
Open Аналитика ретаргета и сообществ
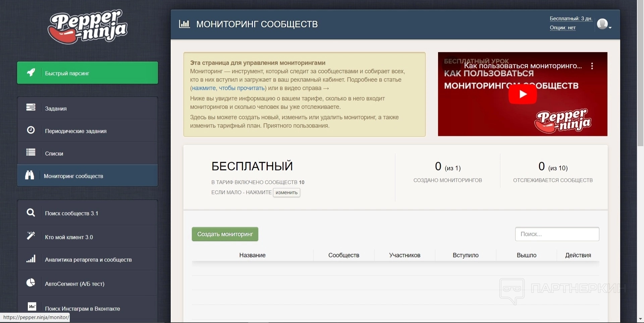[88, 260]
